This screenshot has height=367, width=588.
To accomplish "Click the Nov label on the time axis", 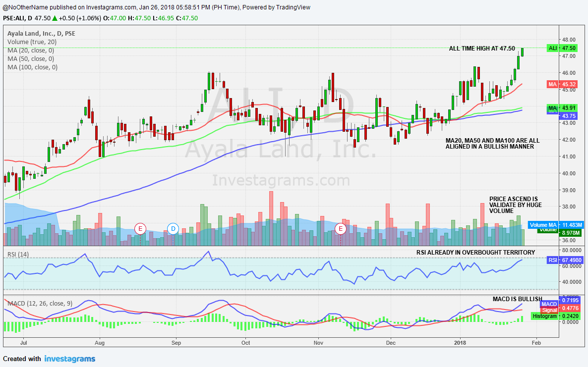I will (318, 343).
